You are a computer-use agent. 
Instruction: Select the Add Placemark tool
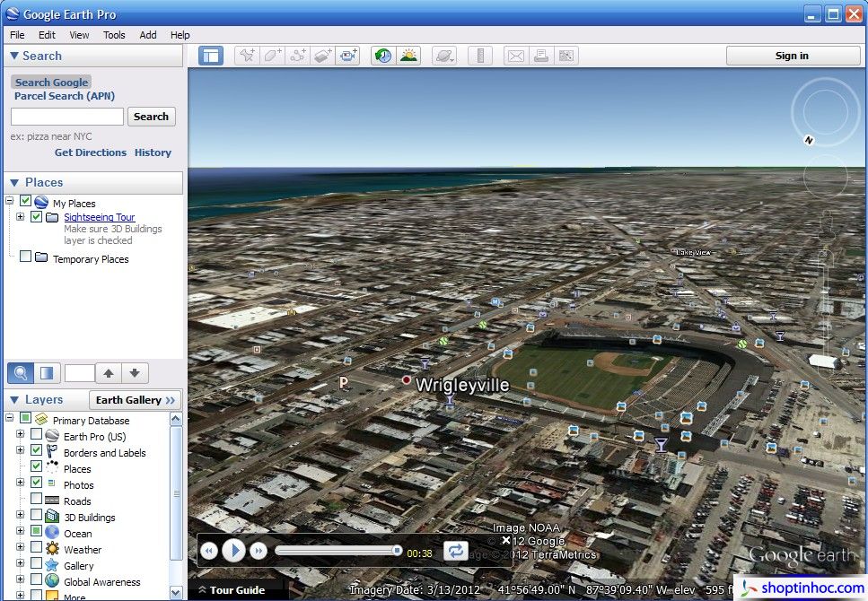click(x=246, y=55)
